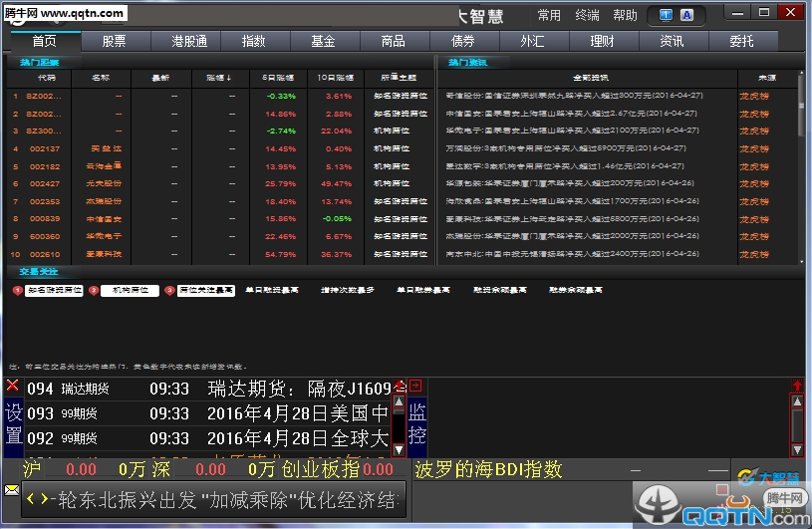Open the 常用 menu

(549, 16)
